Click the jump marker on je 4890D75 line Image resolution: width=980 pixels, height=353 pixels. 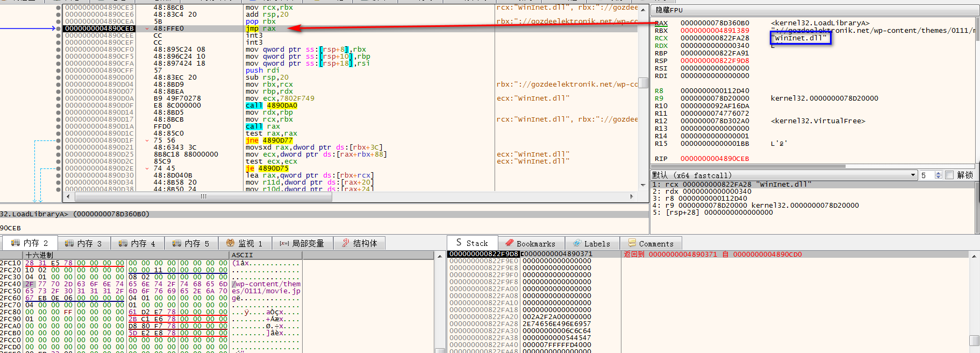coord(147,168)
